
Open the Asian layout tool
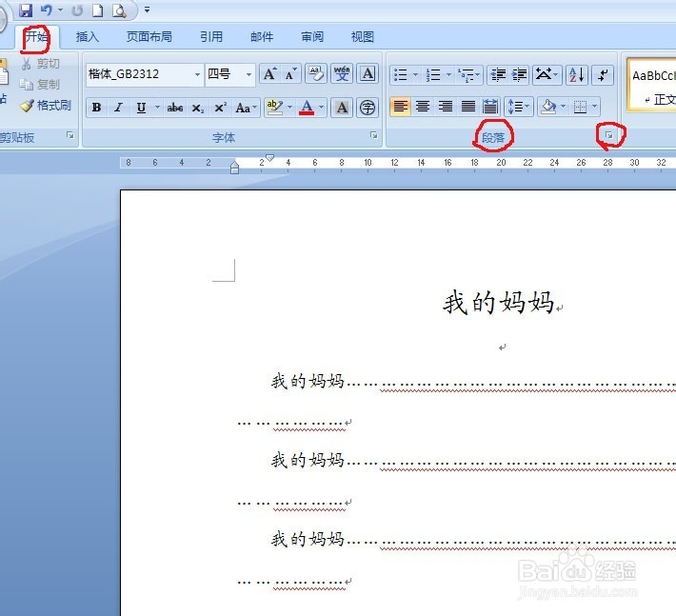click(547, 74)
